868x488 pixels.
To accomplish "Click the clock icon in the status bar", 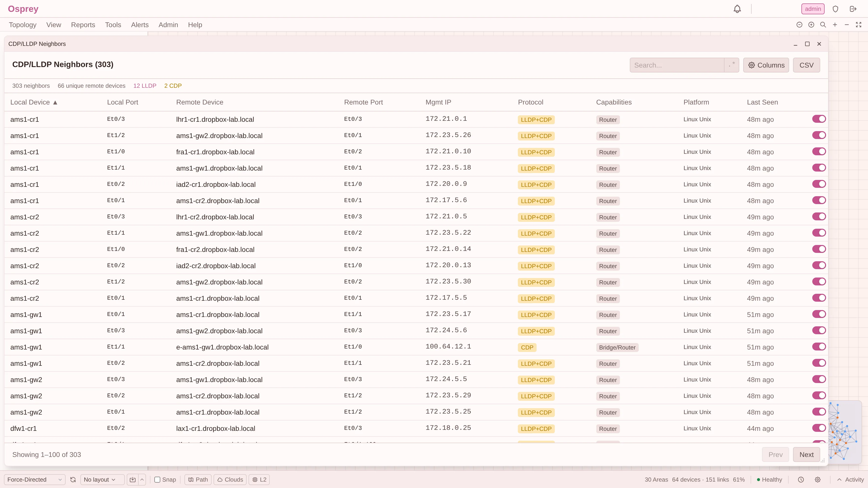I will coord(801,480).
